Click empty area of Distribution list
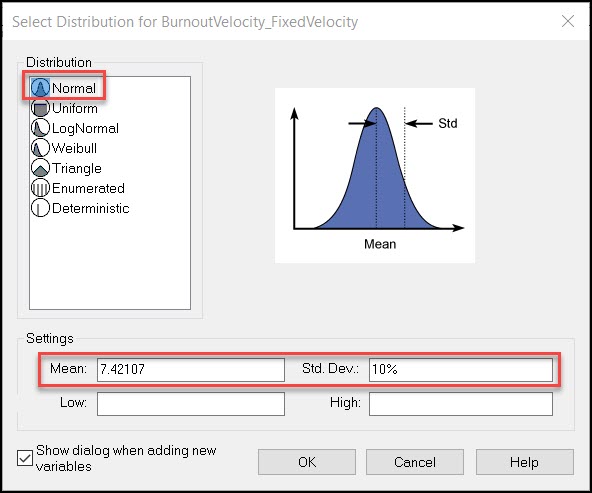 pos(110,264)
